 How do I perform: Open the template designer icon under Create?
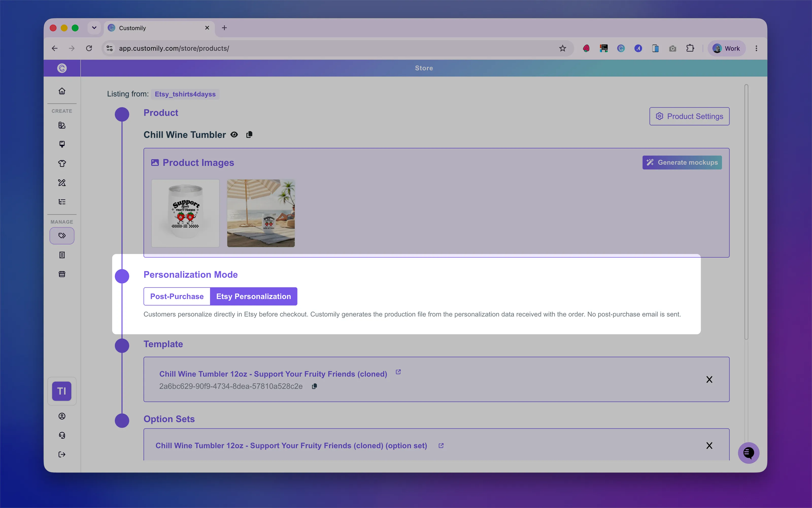coord(62,125)
